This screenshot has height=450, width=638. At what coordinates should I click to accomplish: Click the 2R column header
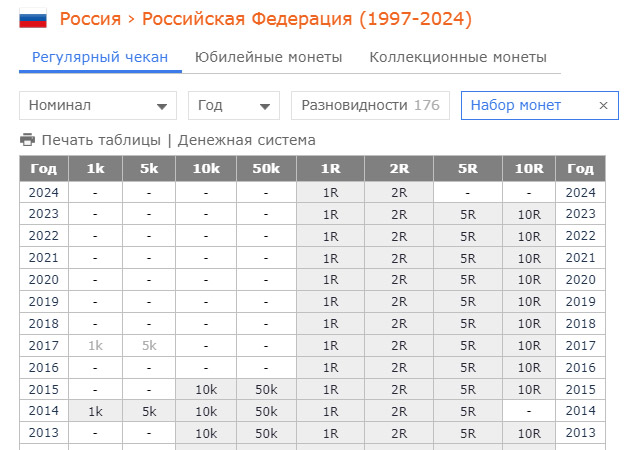[x=399, y=168]
